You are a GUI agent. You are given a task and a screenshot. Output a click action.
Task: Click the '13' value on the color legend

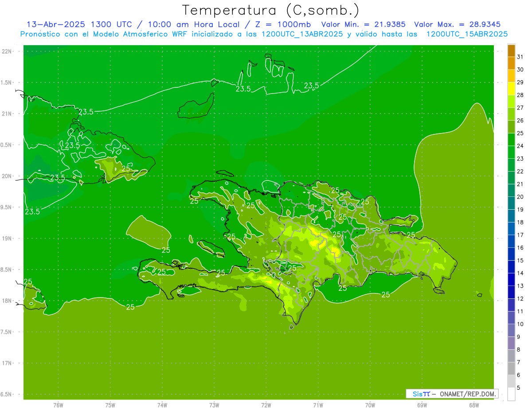pyautogui.click(x=520, y=286)
